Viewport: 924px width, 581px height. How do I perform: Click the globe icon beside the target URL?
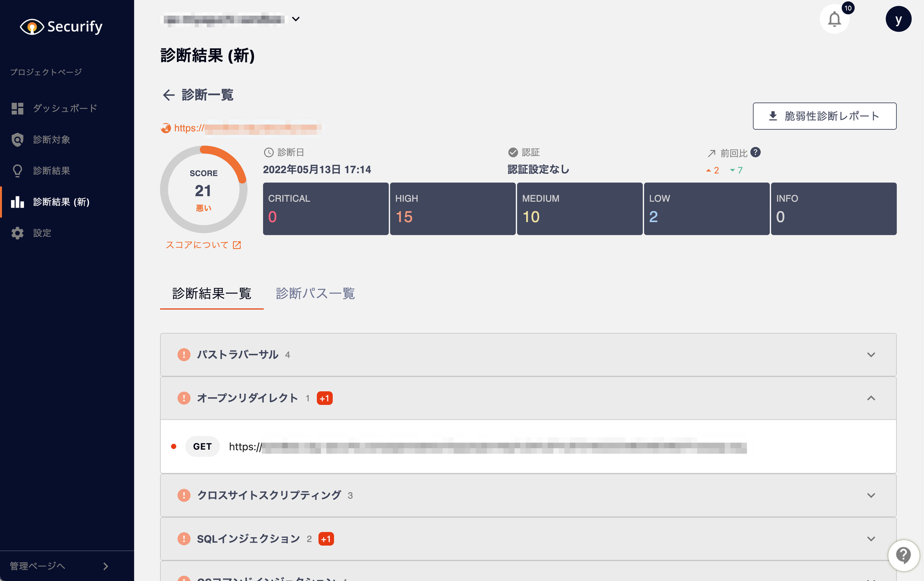pyautogui.click(x=165, y=128)
